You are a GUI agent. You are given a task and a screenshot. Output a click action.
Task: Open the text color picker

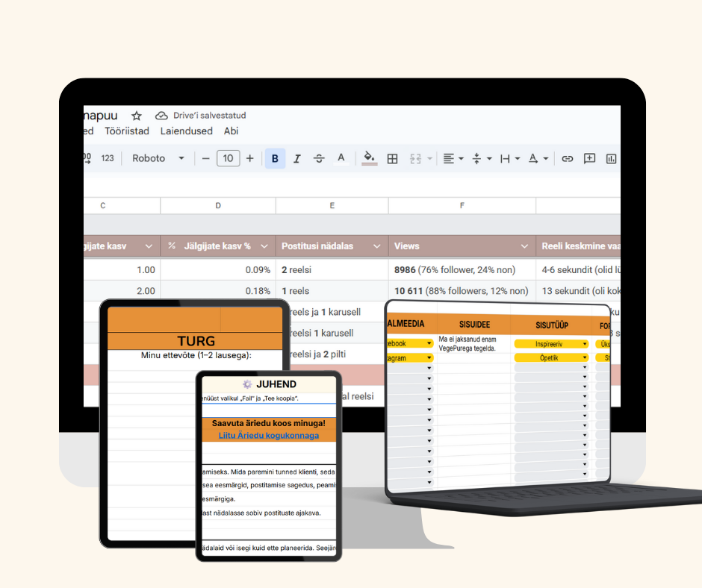341,158
